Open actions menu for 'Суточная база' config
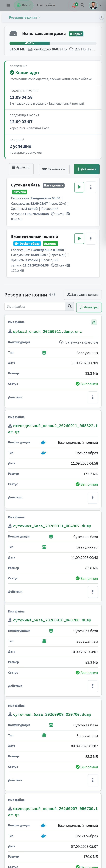Viewport: 106px width, 868px height. click(91, 187)
